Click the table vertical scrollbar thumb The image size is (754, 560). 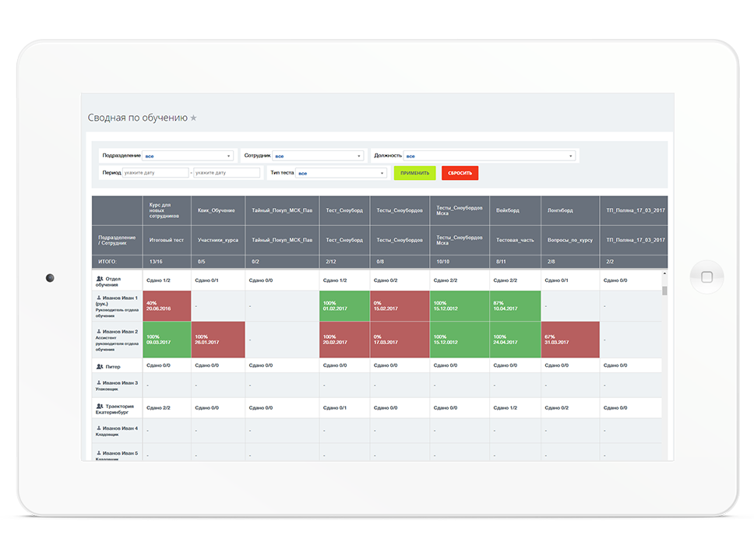pos(664,291)
